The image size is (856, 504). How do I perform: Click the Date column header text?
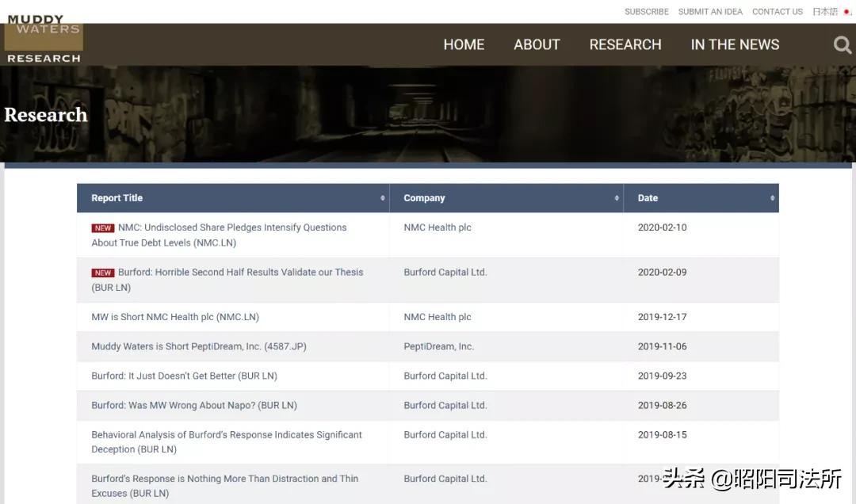tap(648, 198)
